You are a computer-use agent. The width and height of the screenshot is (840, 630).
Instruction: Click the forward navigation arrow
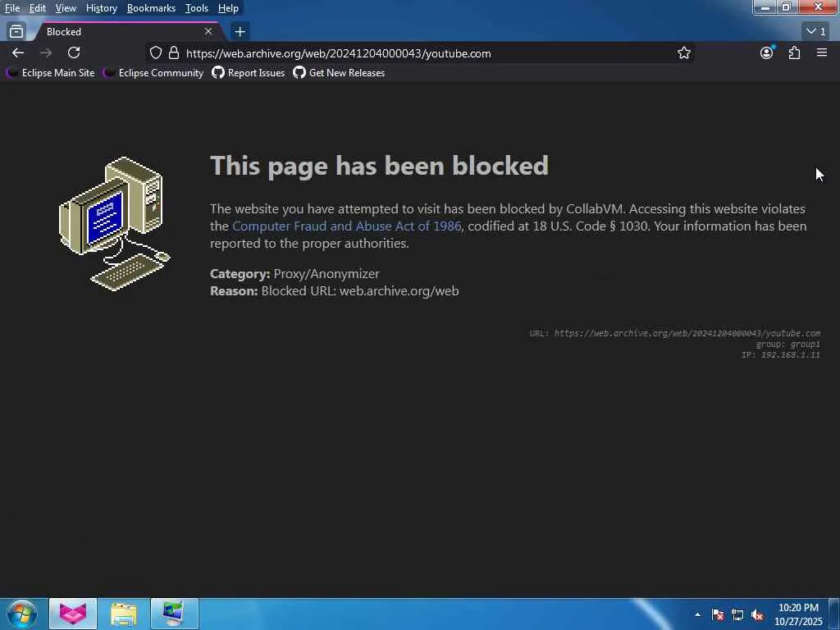click(46, 52)
